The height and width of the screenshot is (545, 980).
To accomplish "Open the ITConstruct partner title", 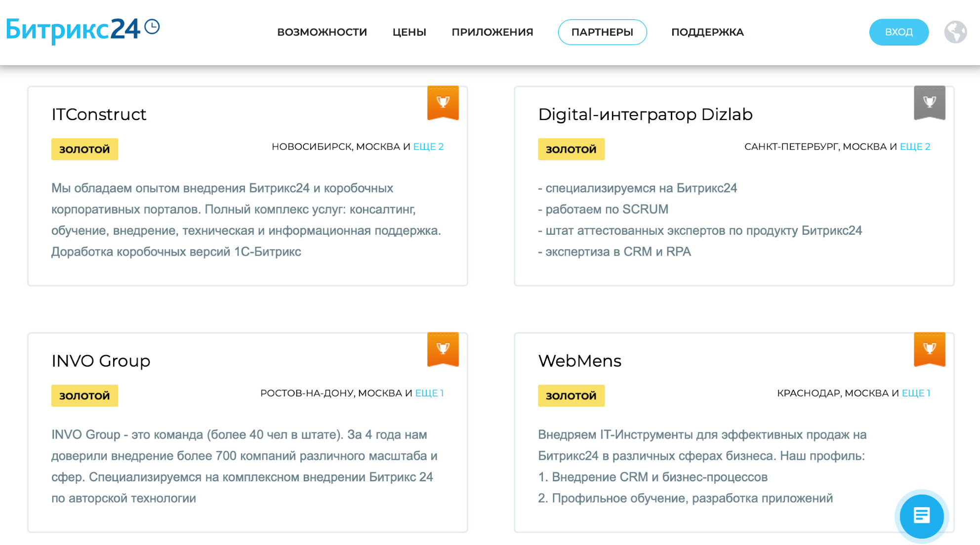I will point(99,115).
